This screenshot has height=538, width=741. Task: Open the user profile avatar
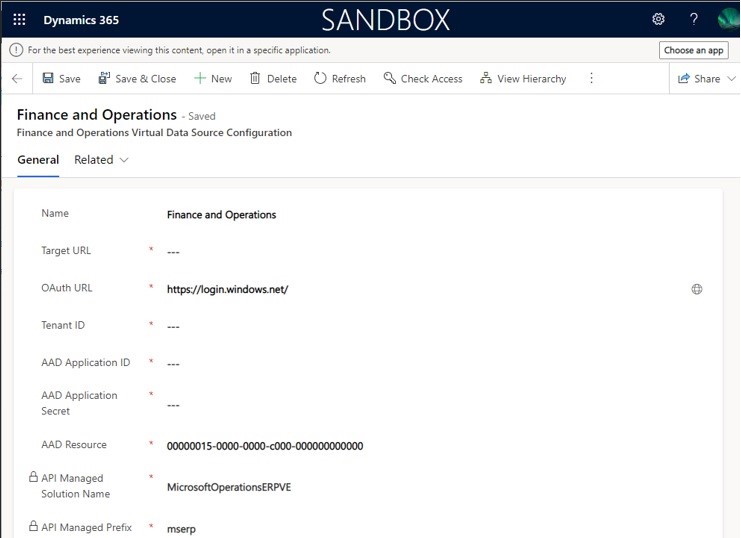(728, 19)
